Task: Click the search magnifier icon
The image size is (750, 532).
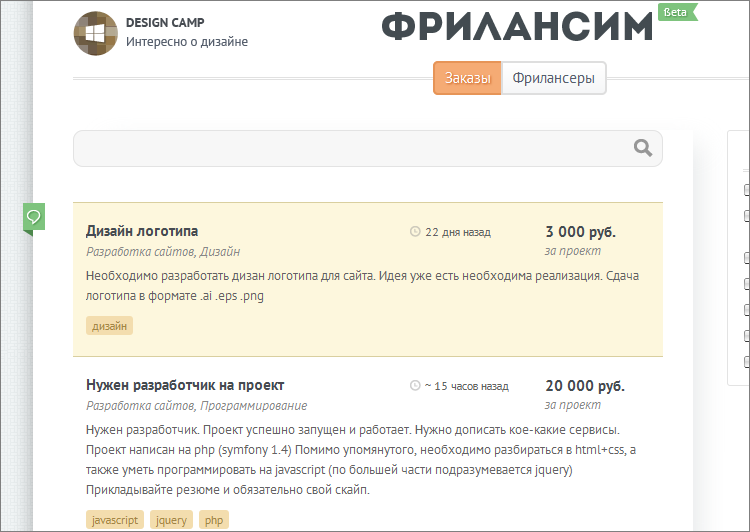Action: pyautogui.click(x=643, y=148)
